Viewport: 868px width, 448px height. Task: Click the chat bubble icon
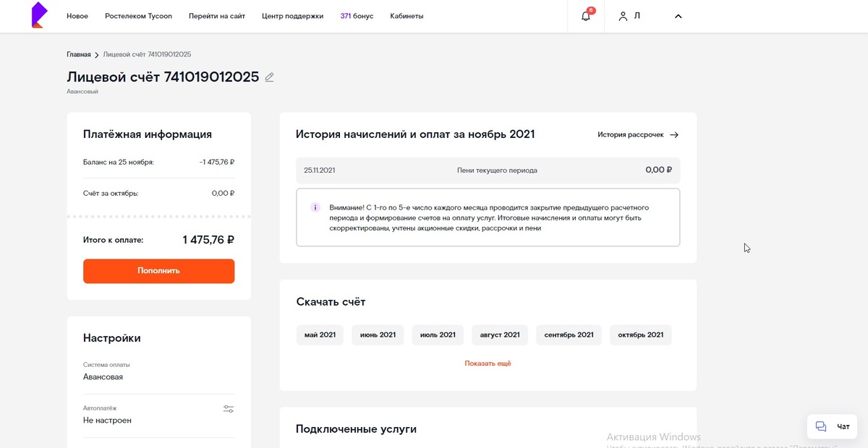click(x=821, y=426)
